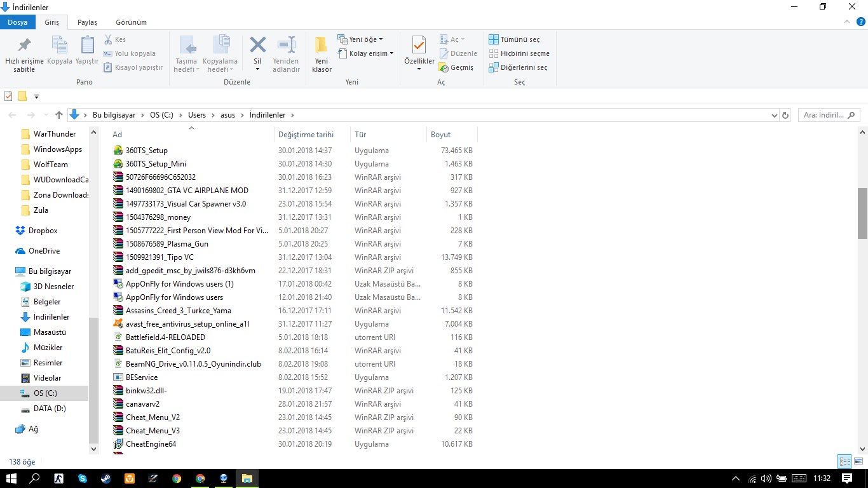Create a folder with Yeni klasör
The image size is (868, 488).
322,54
